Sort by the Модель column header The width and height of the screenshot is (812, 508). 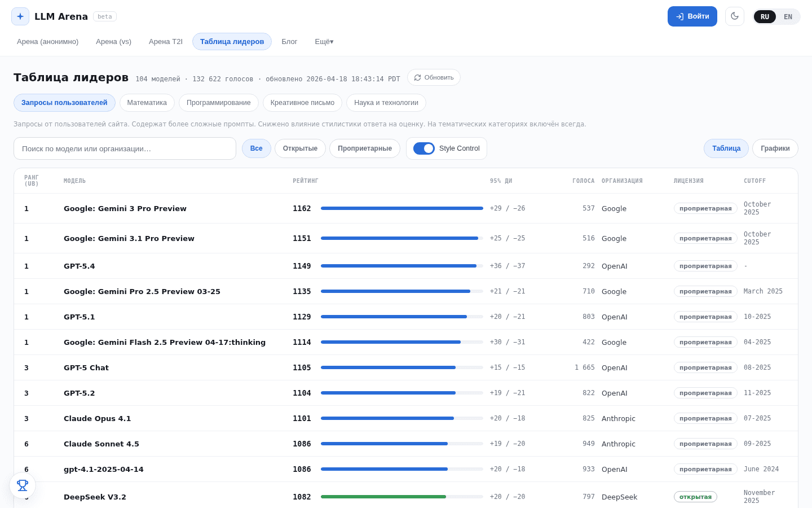74,181
